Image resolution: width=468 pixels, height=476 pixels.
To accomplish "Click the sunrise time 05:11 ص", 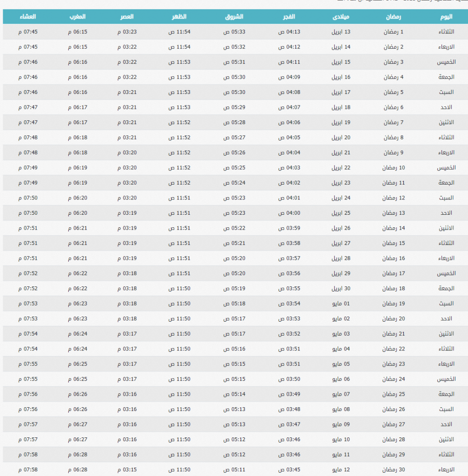I will click(x=234, y=470).
